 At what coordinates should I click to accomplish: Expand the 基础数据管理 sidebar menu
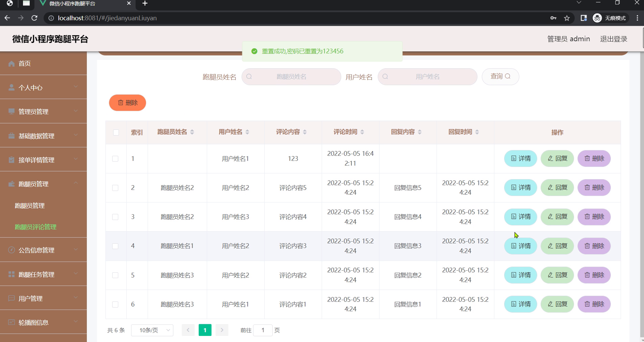coord(43,136)
